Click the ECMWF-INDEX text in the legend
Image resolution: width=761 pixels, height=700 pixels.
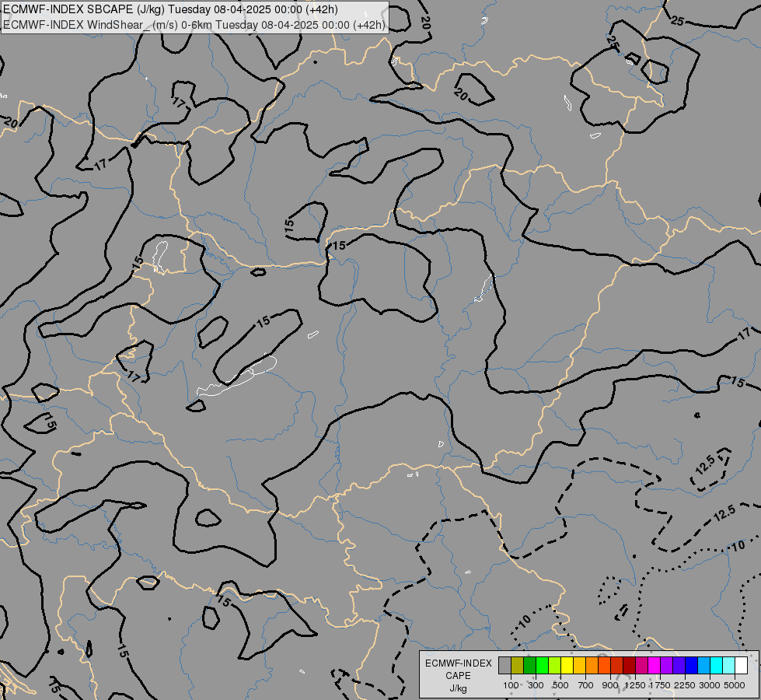pyautogui.click(x=459, y=663)
